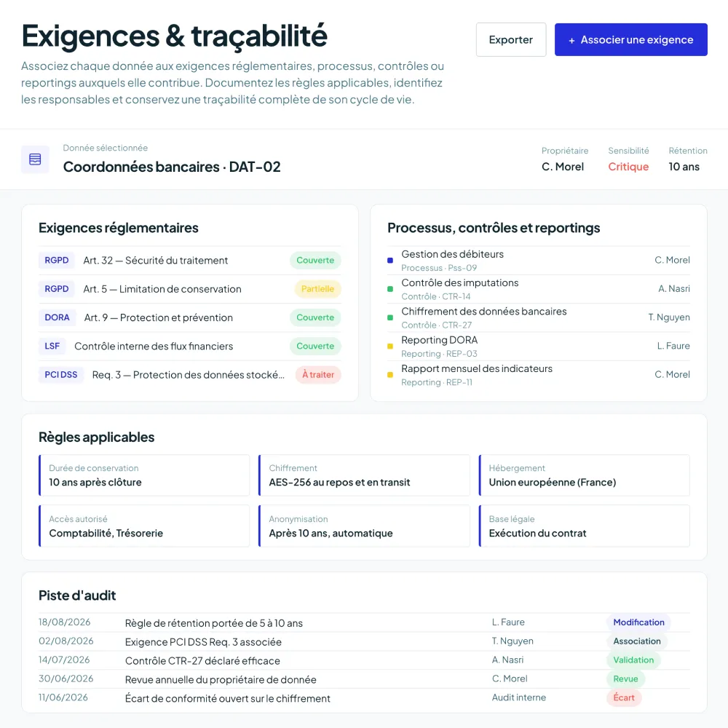This screenshot has height=728, width=728.
Task: Click Associer une exigence button
Action: tap(630, 39)
